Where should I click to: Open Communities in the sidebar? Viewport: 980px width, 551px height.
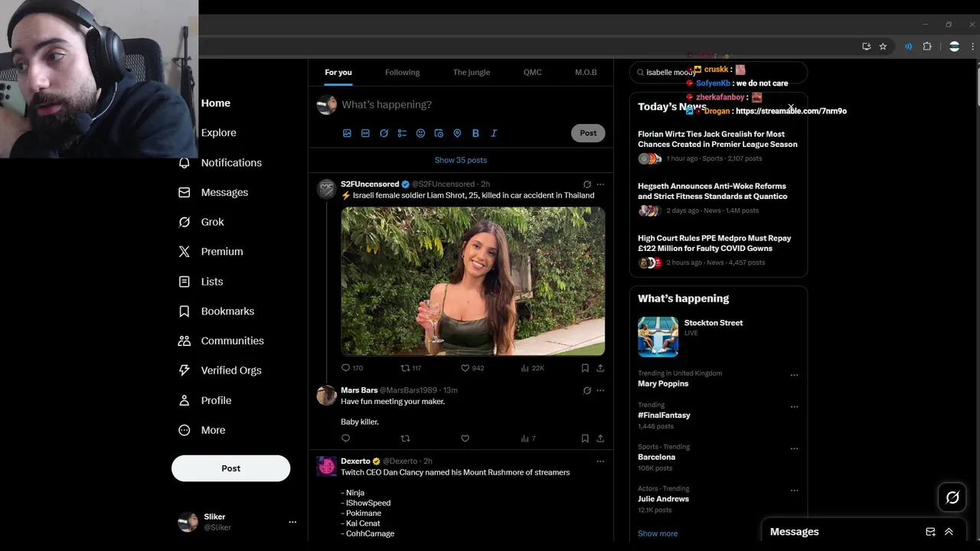pyautogui.click(x=220, y=341)
